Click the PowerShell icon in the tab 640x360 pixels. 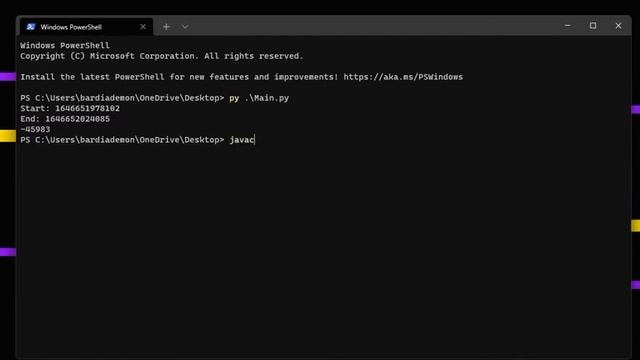(31, 27)
